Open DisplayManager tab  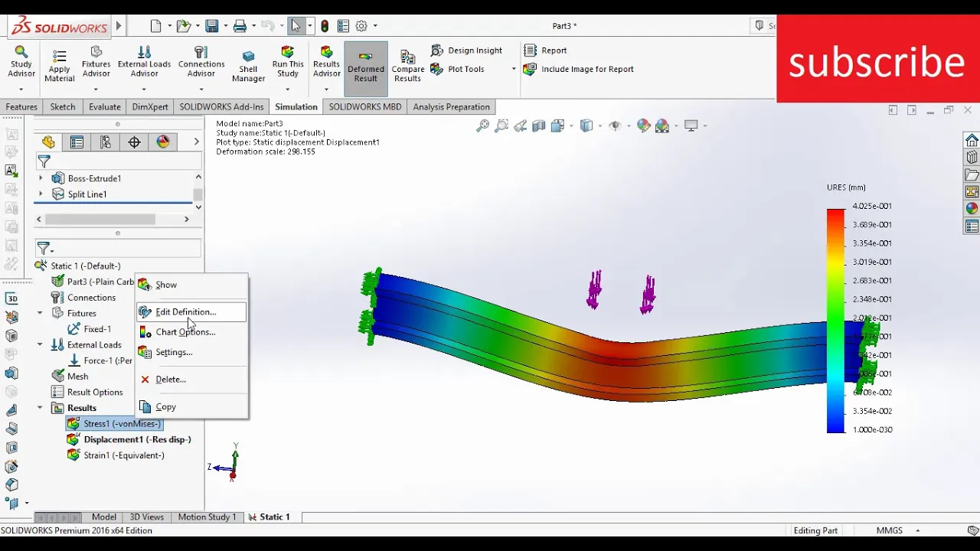(x=163, y=142)
